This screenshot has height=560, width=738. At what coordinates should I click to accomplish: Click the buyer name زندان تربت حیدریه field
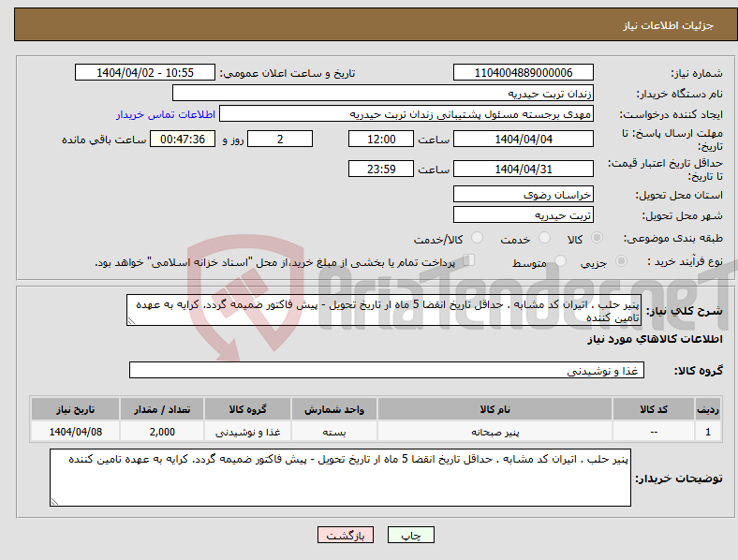click(x=383, y=93)
